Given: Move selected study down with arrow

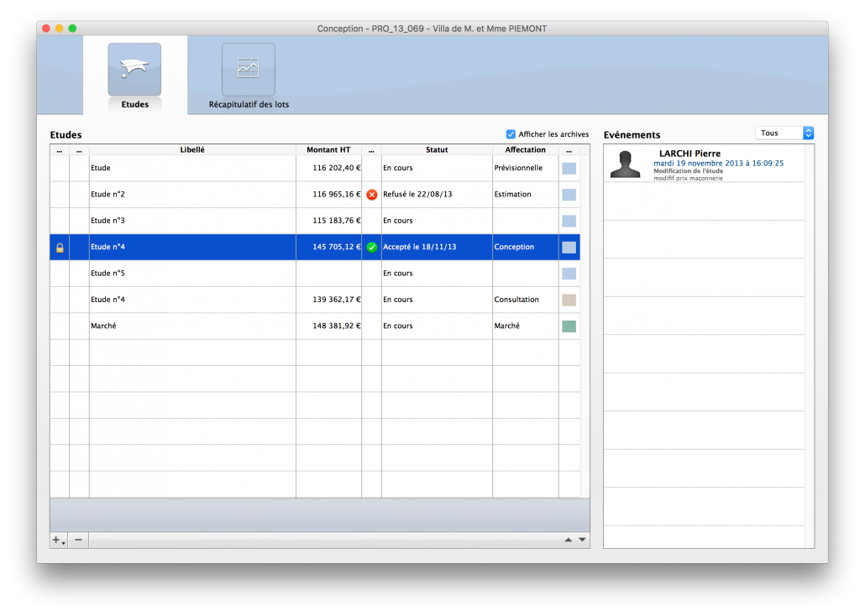Looking at the screenshot, I should click(x=582, y=540).
